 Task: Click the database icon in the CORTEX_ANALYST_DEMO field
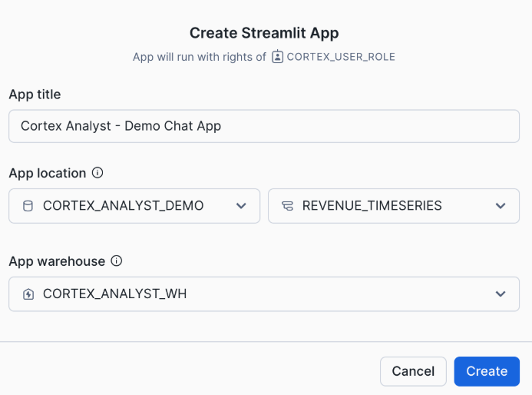click(28, 206)
